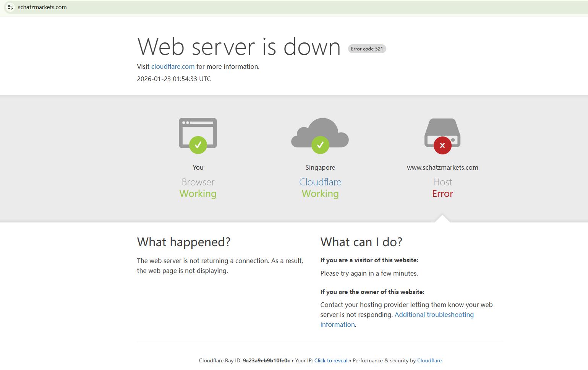Click the site info icon in address bar
Image resolution: width=588 pixels, height=370 pixels.
[x=10, y=7]
